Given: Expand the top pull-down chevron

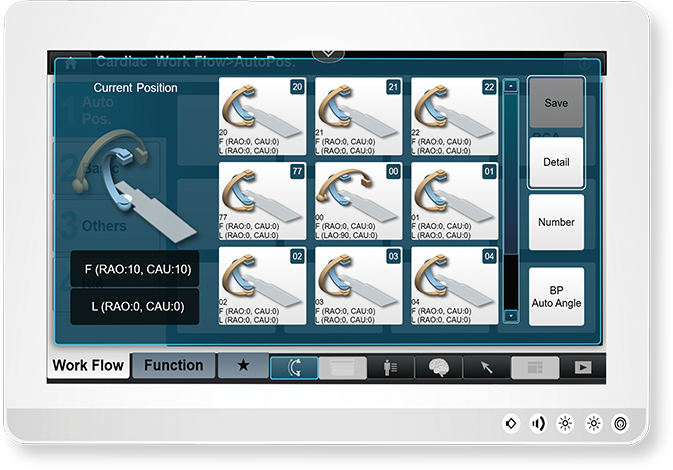Looking at the screenshot, I should pyautogui.click(x=328, y=52).
